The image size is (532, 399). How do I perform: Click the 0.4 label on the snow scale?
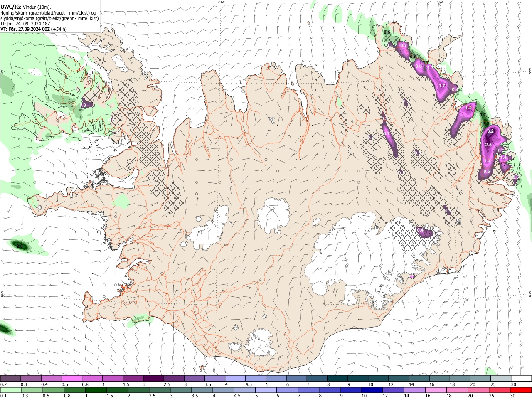coord(44,384)
